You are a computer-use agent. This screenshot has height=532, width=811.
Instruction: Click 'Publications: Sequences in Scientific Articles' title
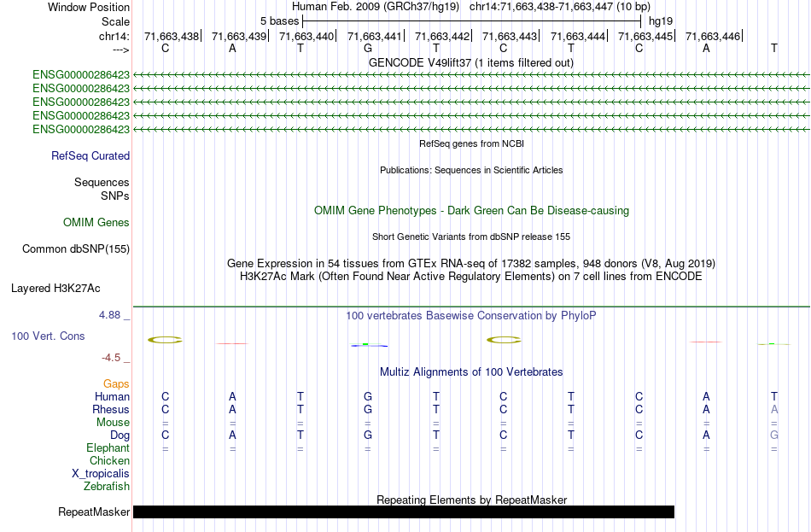(x=471, y=170)
